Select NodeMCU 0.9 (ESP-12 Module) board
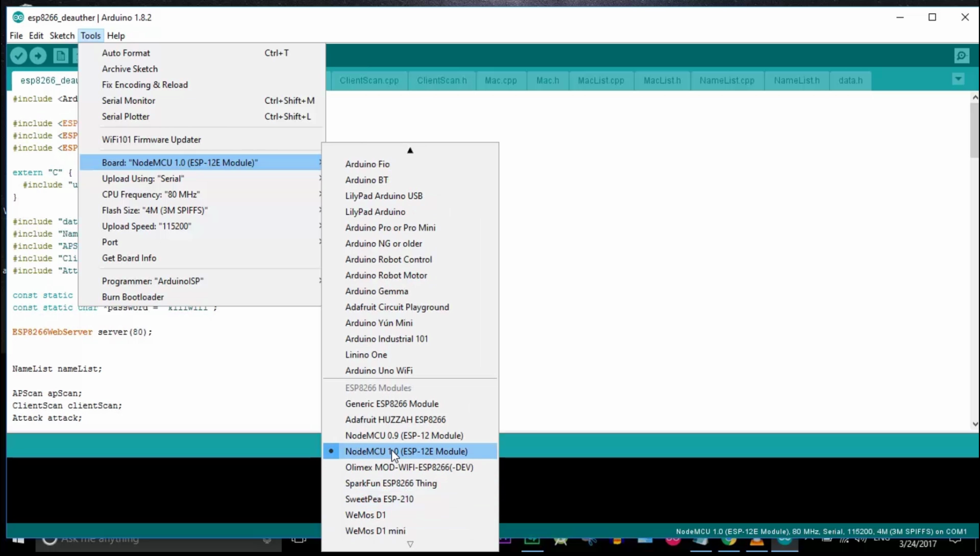The width and height of the screenshot is (980, 556). click(404, 436)
